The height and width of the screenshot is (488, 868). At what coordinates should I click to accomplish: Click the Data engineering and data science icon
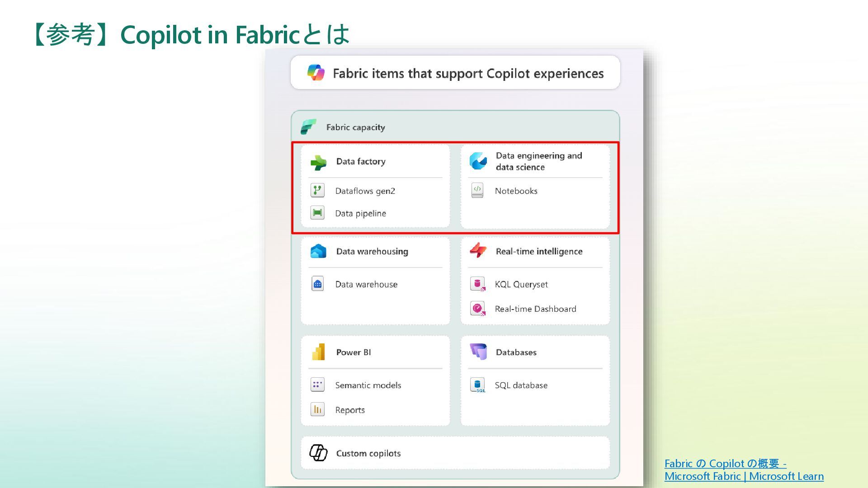[x=478, y=161]
